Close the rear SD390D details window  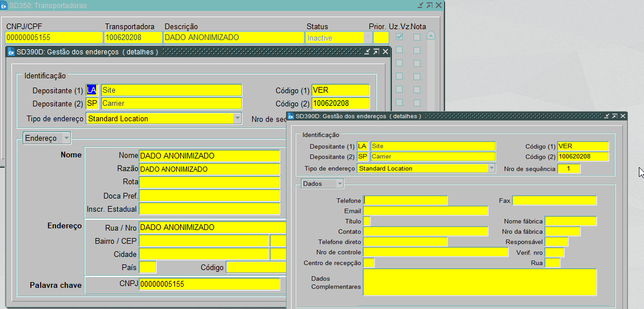[385, 52]
